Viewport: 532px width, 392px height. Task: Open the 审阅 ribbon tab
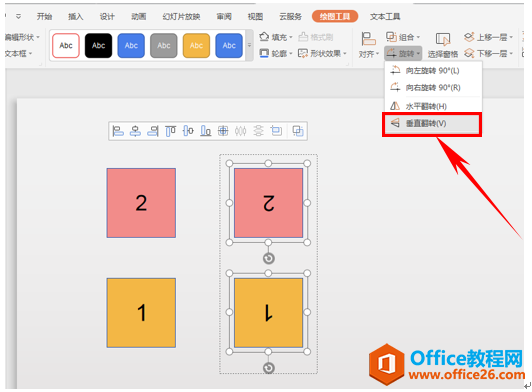pyautogui.click(x=224, y=16)
